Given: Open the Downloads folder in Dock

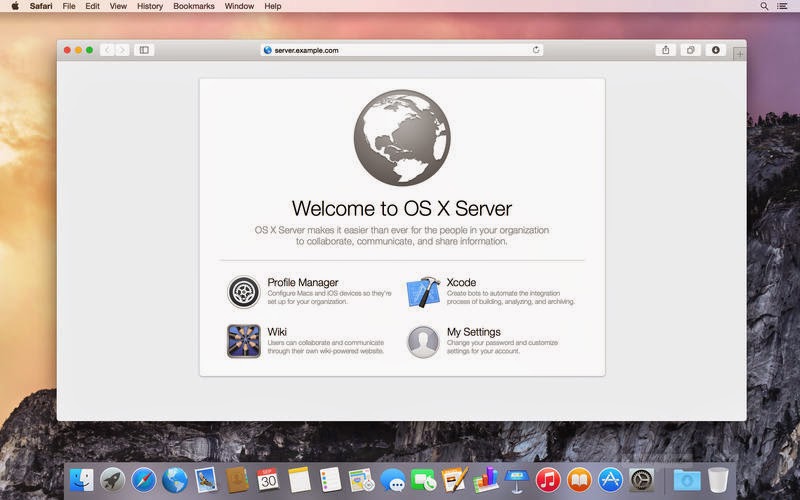Looking at the screenshot, I should coord(687,480).
